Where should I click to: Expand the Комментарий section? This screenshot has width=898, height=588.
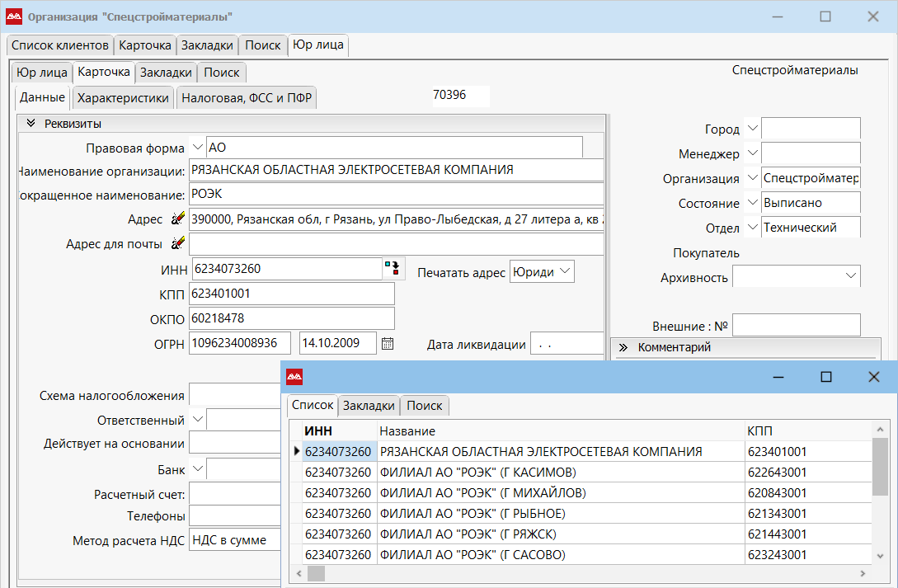[x=623, y=347]
